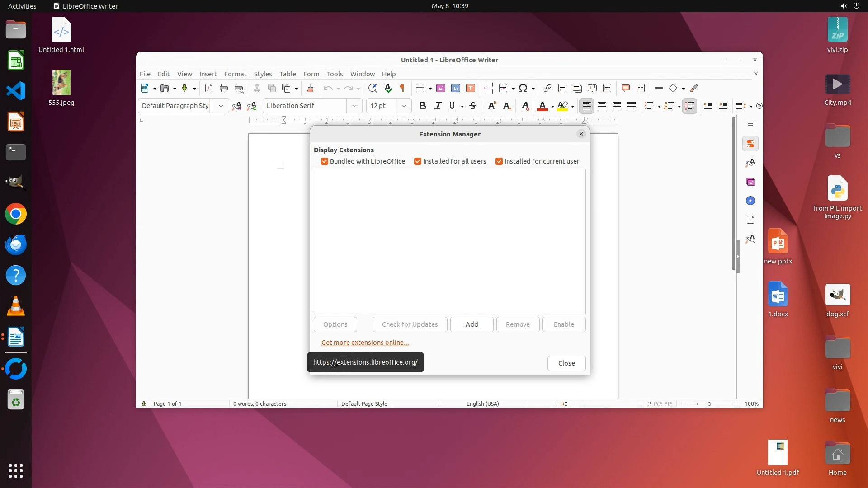Click the Print icon in toolbar
Viewport: 868px width, 488px height.
click(223, 88)
